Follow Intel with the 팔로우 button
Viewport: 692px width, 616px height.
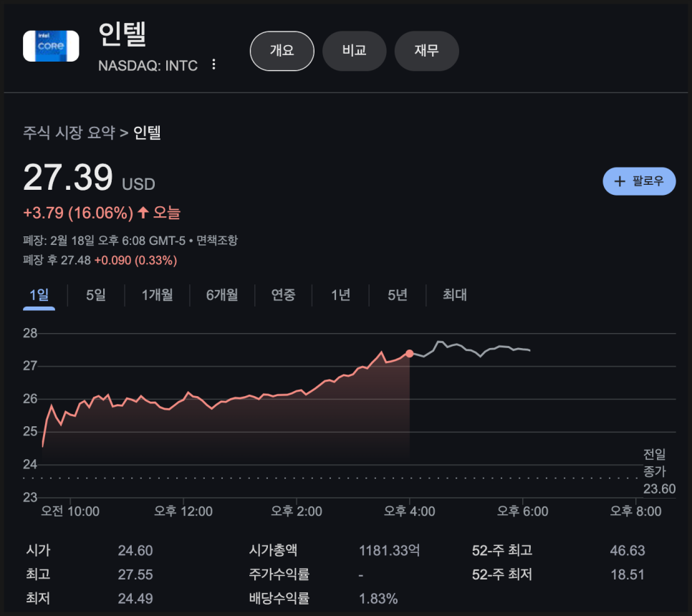tap(639, 181)
